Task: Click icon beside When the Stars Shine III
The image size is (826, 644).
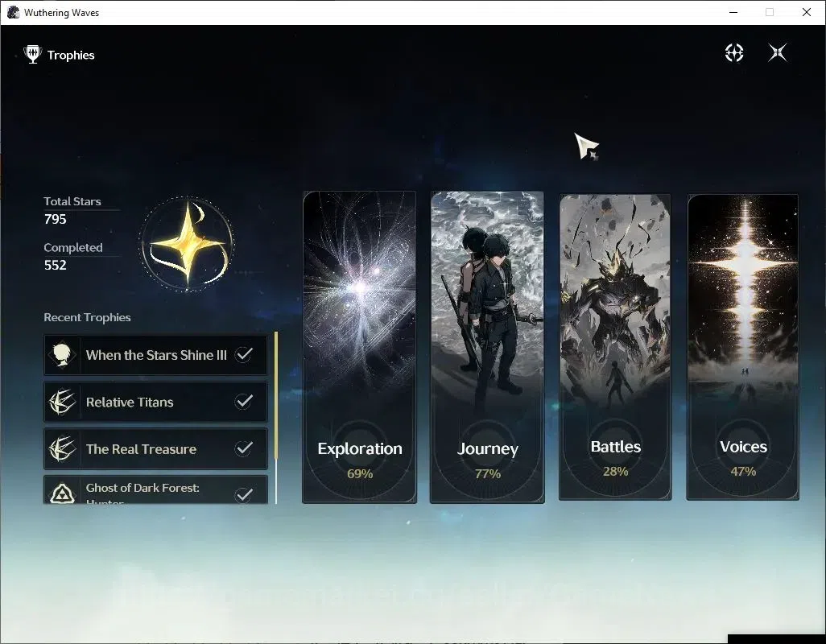Action: tap(62, 355)
